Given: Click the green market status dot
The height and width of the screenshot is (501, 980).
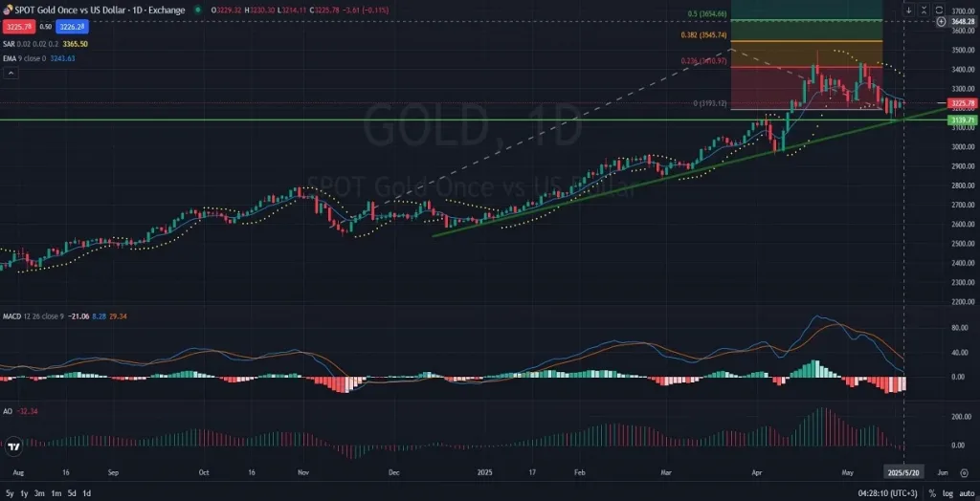Looking at the screenshot, I should pyautogui.click(x=198, y=11).
